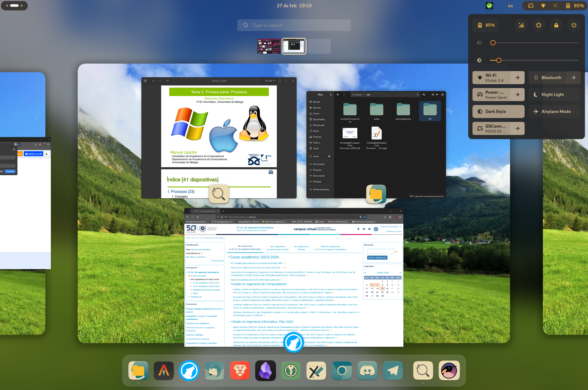The height and width of the screenshot is (390, 588).
Task: Toggle the Dark Style quick setting
Action: click(x=498, y=112)
